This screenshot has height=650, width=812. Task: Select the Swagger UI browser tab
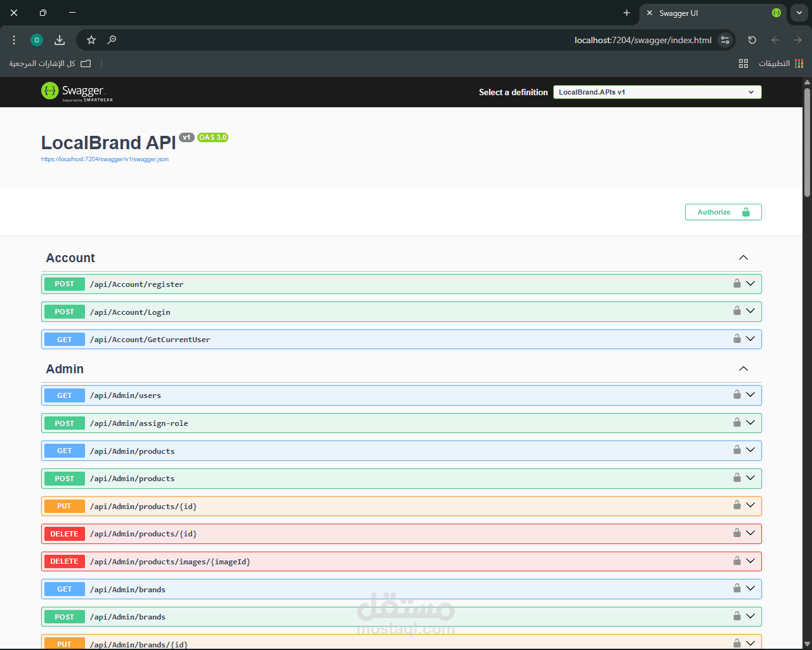713,13
